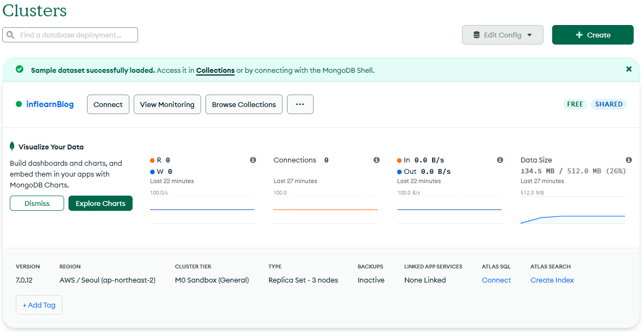Dismiss the Visualize Your Data prompt
Viewport: 644px width, 332px height.
(x=37, y=203)
